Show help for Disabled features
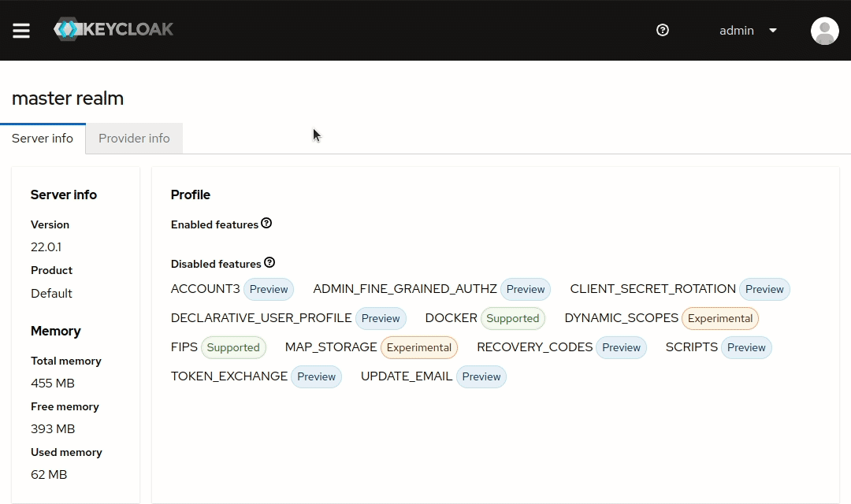The height and width of the screenshot is (504, 851). click(269, 262)
